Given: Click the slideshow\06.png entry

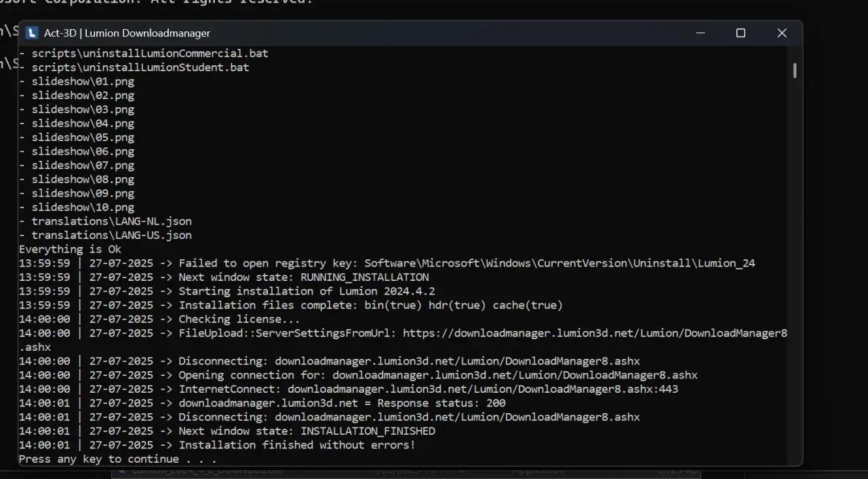Looking at the screenshot, I should pos(77,151).
